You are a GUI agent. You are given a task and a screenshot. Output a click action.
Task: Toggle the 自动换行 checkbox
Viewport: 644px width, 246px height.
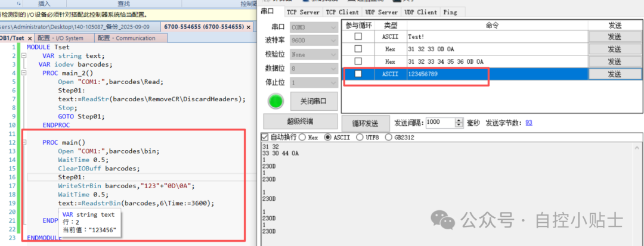[x=265, y=138]
